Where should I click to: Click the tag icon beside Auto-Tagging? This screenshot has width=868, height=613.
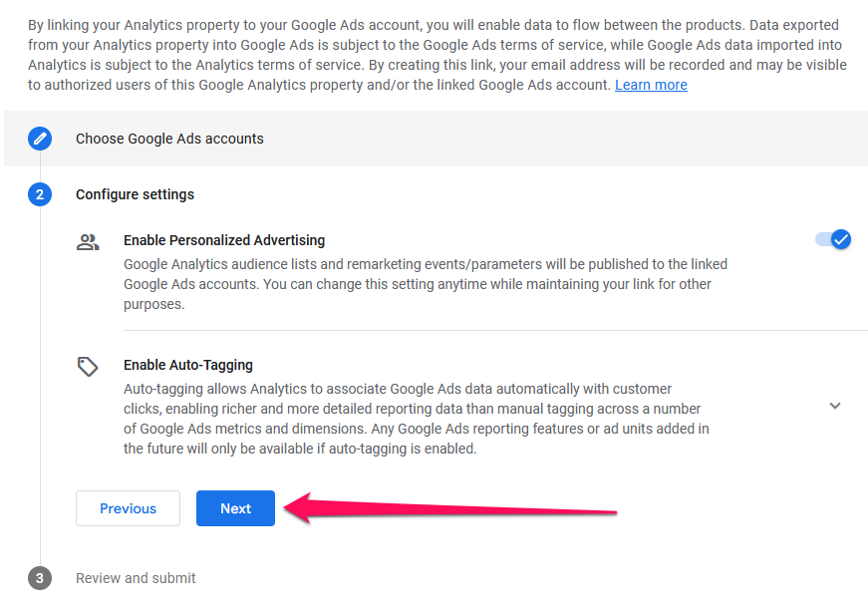[88, 367]
